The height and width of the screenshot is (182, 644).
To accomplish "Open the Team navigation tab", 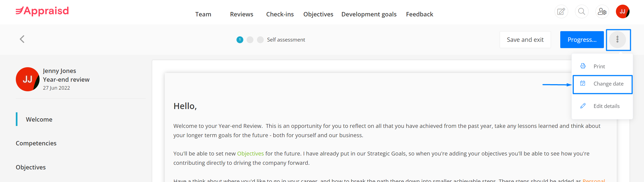I will pyautogui.click(x=203, y=14).
